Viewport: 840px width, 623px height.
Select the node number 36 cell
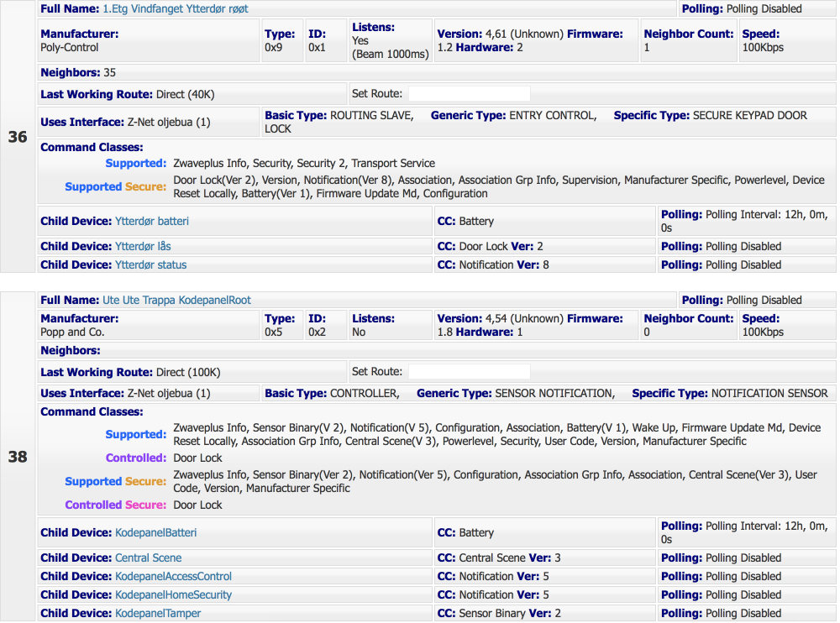tap(18, 138)
